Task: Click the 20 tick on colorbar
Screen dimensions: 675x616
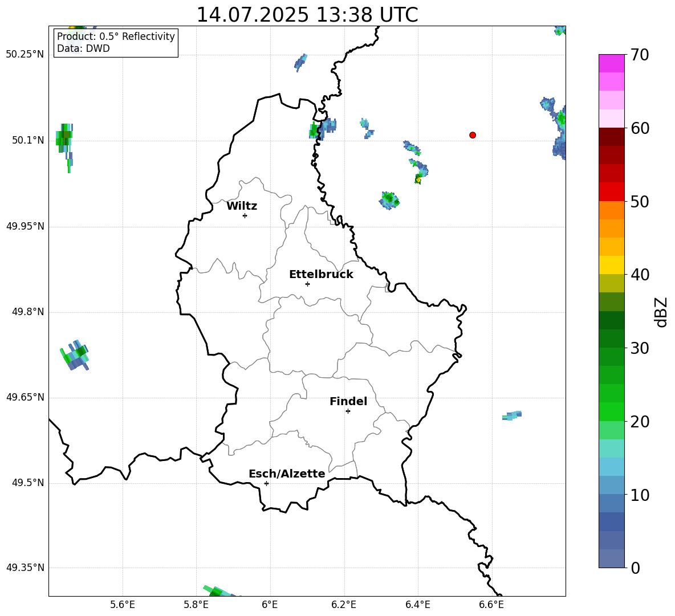Action: tap(639, 422)
